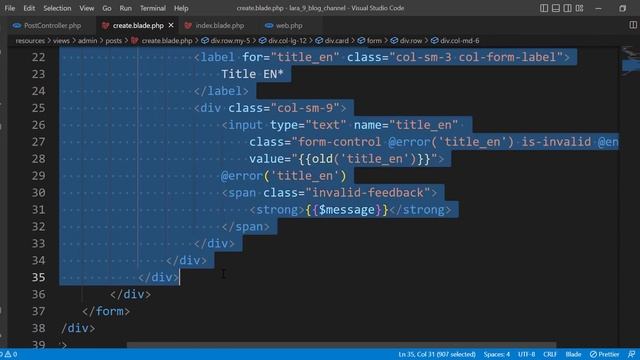Click {{$message}} on line 31
The image size is (640, 360).
click(347, 210)
